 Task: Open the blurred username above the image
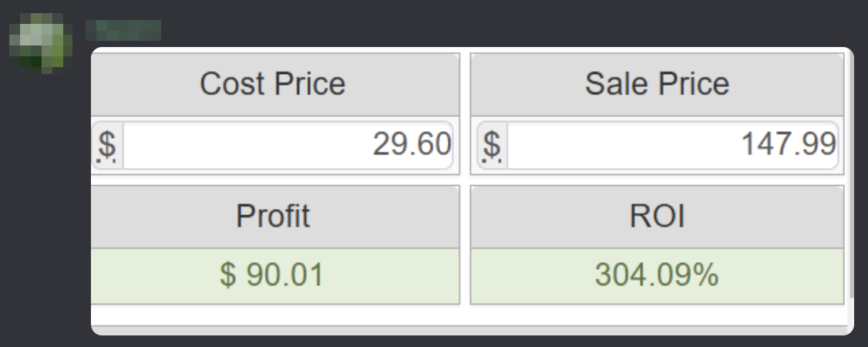[123, 30]
